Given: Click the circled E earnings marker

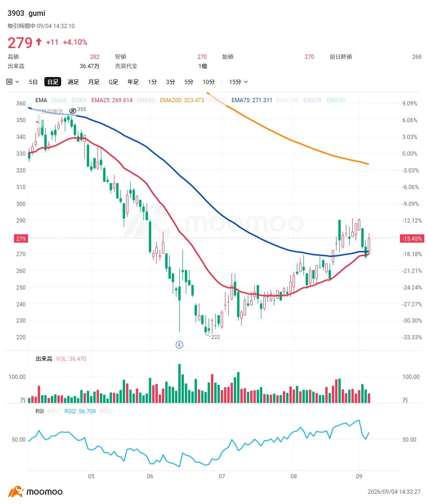Looking at the screenshot, I should (179, 345).
